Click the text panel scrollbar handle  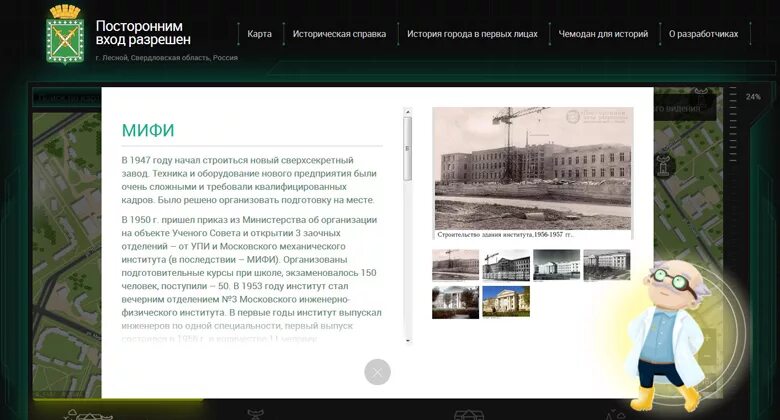tap(408, 149)
